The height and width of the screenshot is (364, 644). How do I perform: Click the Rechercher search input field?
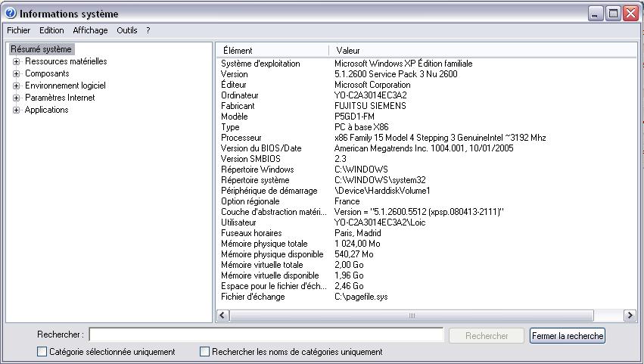click(266, 334)
